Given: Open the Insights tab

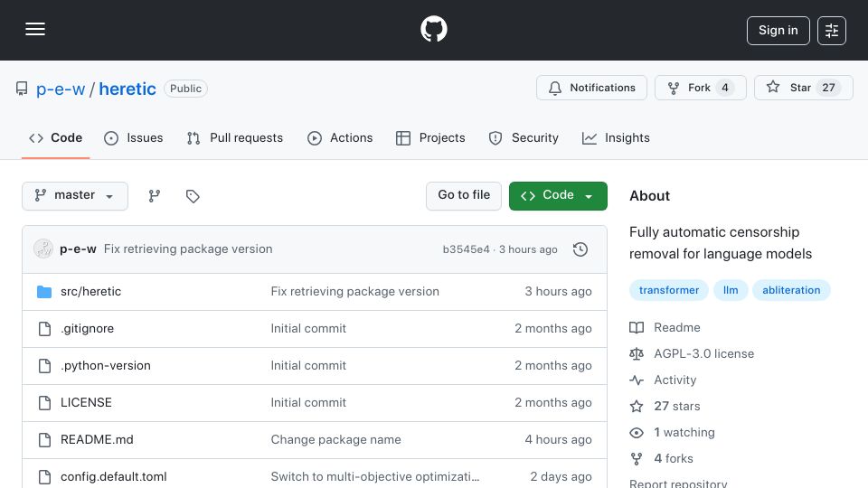Looking at the screenshot, I should pos(616,137).
